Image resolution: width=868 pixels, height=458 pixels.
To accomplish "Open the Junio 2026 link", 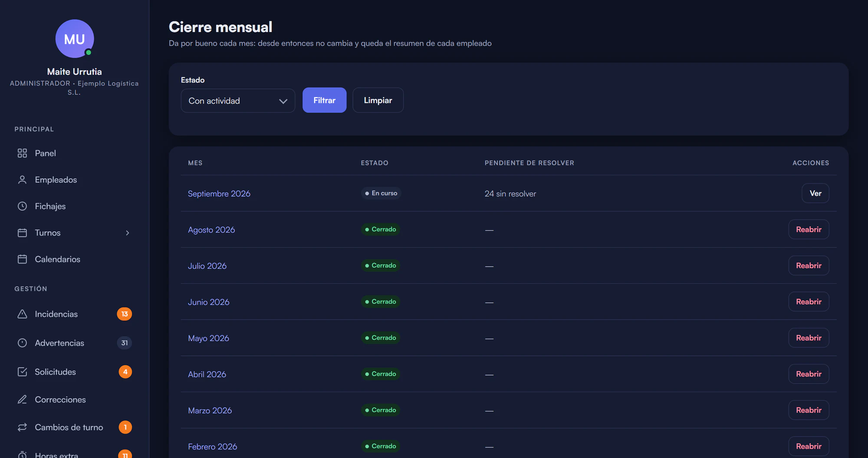I will [x=208, y=302].
